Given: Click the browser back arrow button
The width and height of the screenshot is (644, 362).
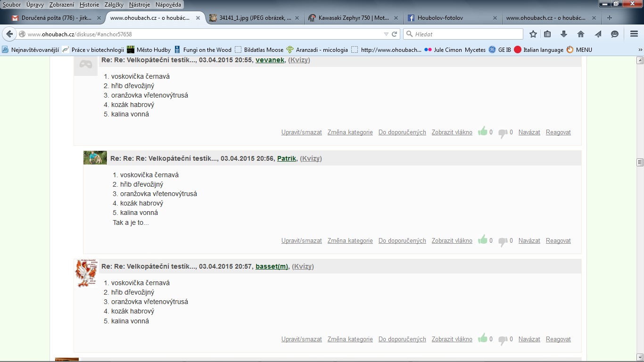Looking at the screenshot, I should [9, 34].
